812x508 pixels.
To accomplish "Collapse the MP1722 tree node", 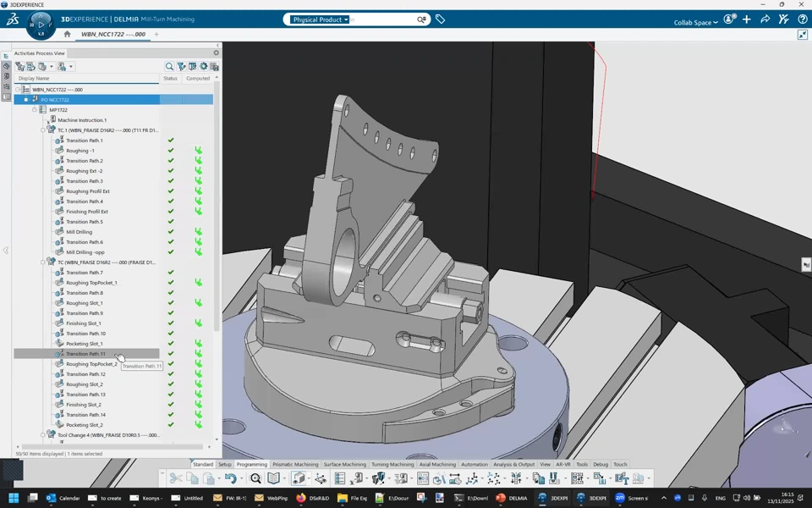I will point(35,110).
